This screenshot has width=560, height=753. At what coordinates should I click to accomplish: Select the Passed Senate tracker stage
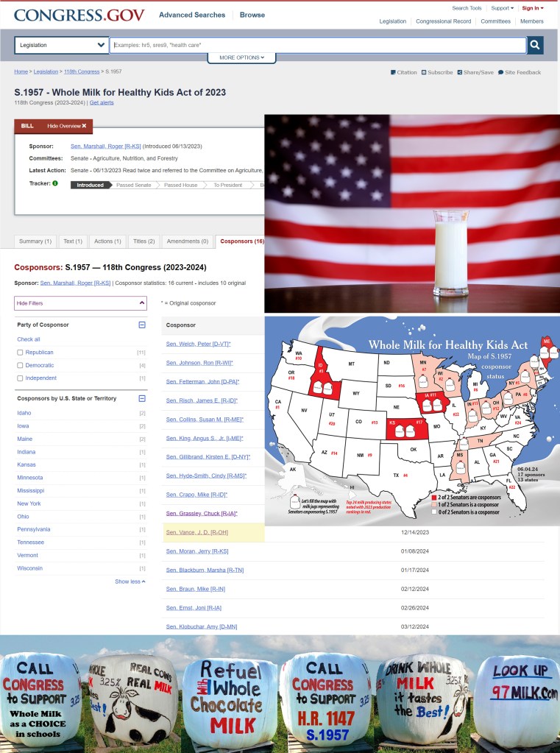[x=133, y=185]
